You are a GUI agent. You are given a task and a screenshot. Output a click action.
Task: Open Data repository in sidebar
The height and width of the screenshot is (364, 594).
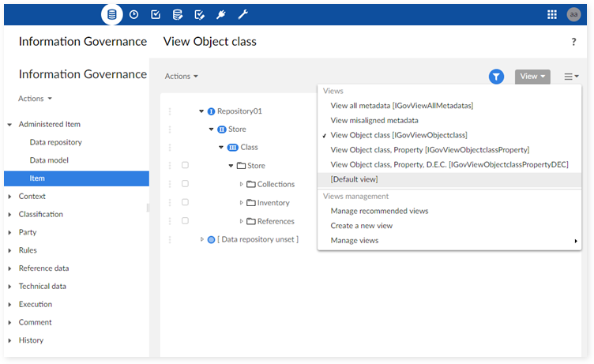click(55, 142)
